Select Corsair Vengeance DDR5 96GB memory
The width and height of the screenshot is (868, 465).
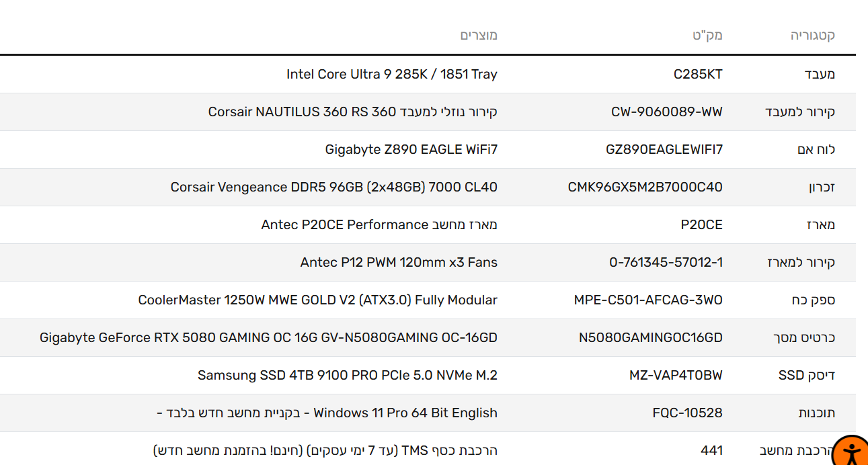(x=333, y=187)
